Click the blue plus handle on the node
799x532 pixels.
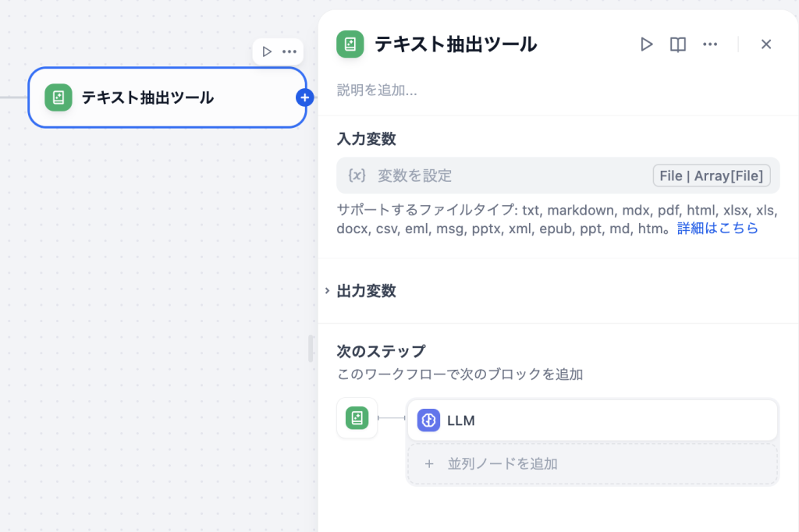pyautogui.click(x=305, y=98)
